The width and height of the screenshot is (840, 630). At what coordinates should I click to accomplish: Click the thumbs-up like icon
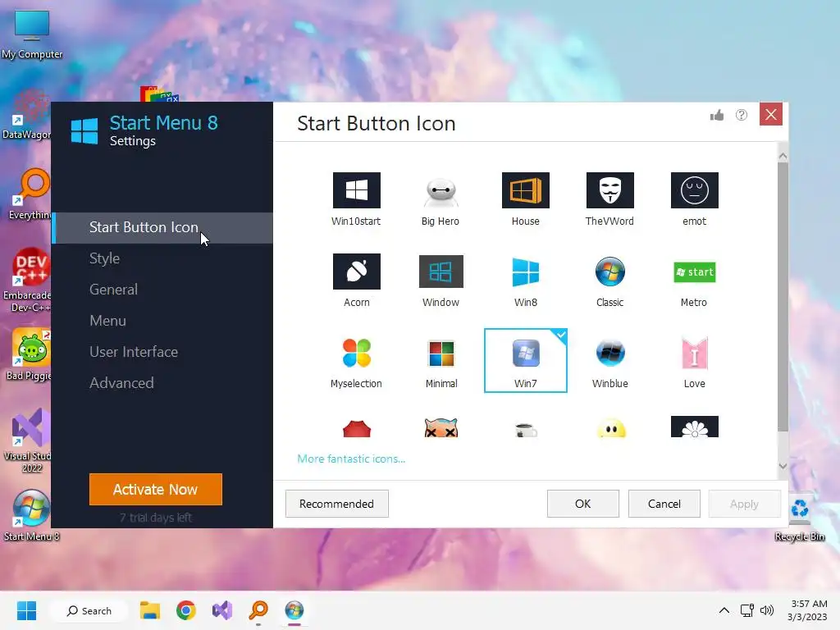(x=717, y=115)
